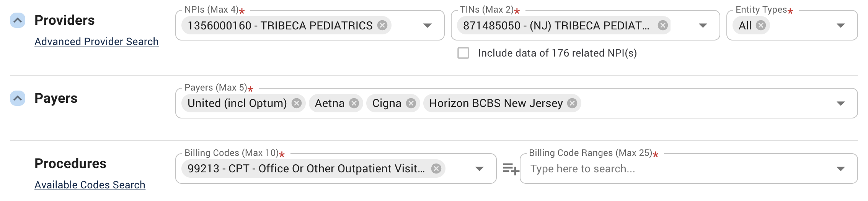This screenshot has width=868, height=201.
Task: Open the Available Codes Search link
Action: coord(90,185)
